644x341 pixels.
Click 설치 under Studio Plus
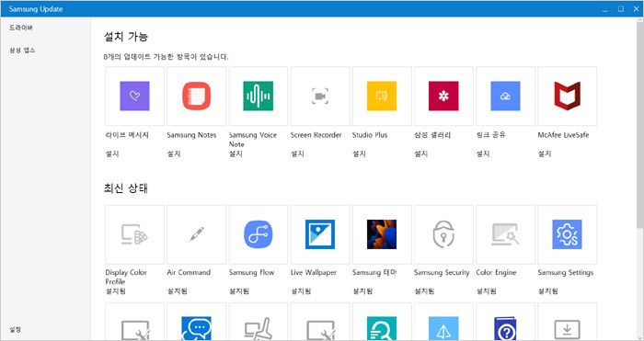pyautogui.click(x=360, y=153)
